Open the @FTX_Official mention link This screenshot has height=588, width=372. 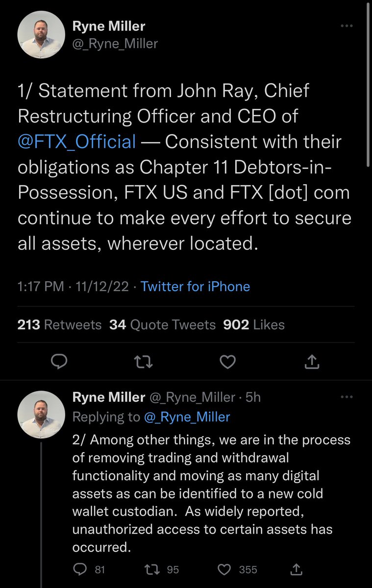pyautogui.click(x=77, y=142)
